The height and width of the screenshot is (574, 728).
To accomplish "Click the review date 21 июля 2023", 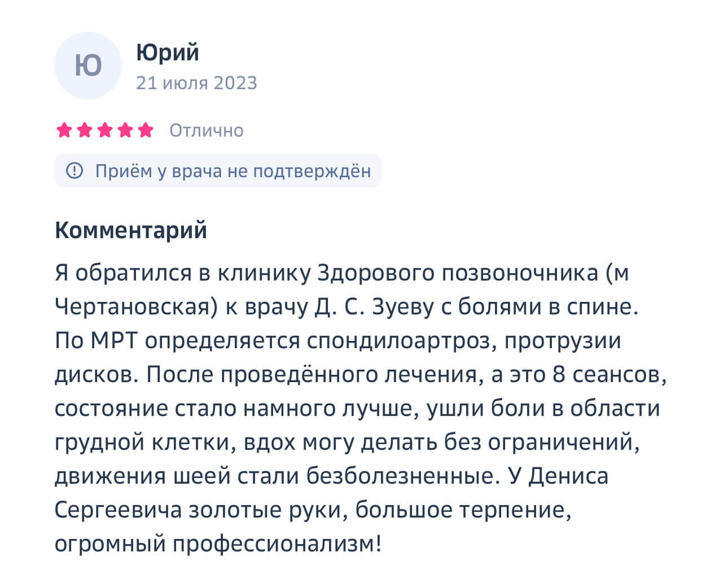I will 196,83.
